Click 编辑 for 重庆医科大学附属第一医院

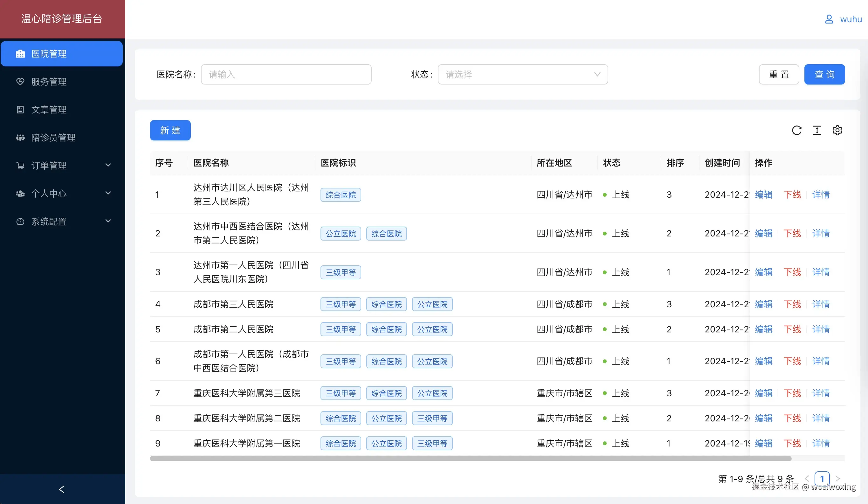[763, 443]
